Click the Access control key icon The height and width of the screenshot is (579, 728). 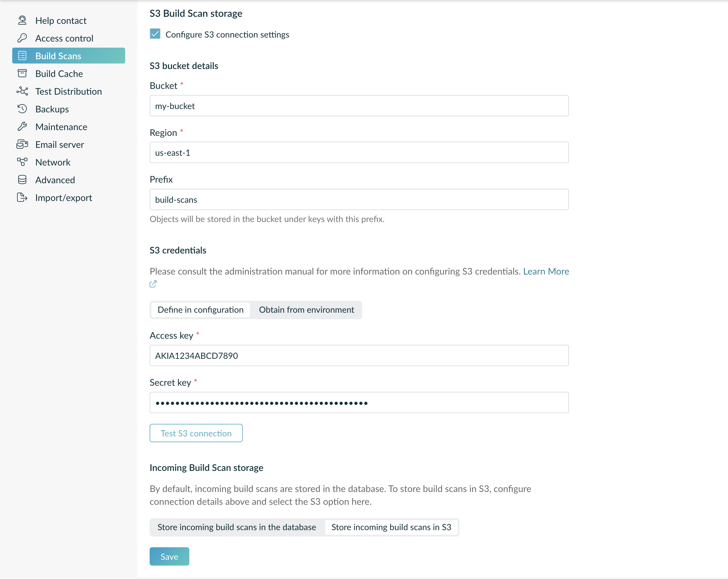[x=22, y=38]
